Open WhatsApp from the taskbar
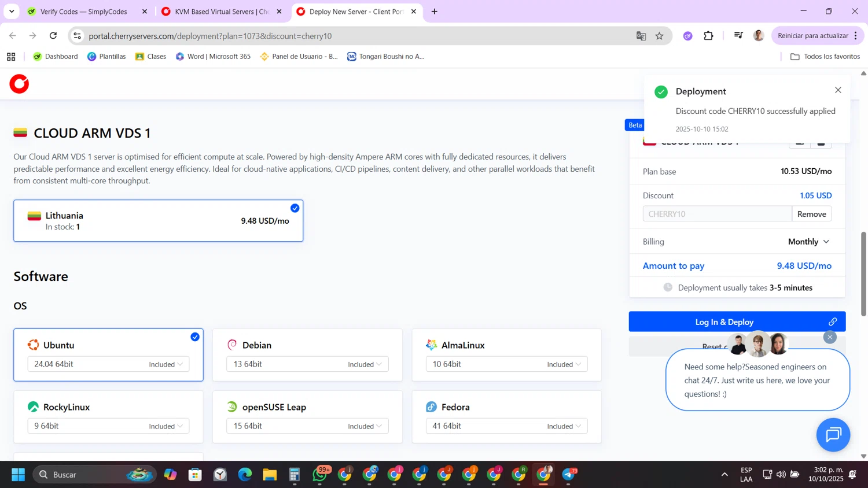The width and height of the screenshot is (868, 488). pyautogui.click(x=320, y=475)
